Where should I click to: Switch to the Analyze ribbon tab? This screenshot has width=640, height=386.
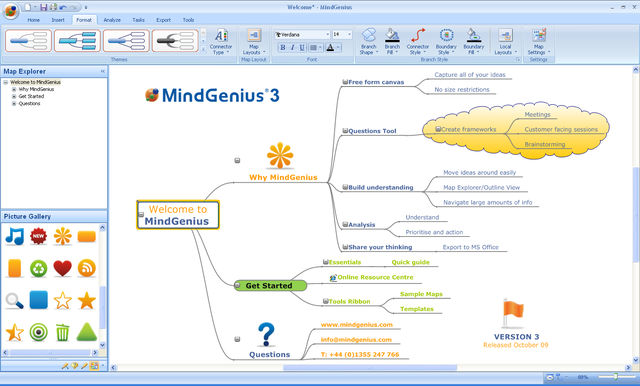click(x=112, y=20)
